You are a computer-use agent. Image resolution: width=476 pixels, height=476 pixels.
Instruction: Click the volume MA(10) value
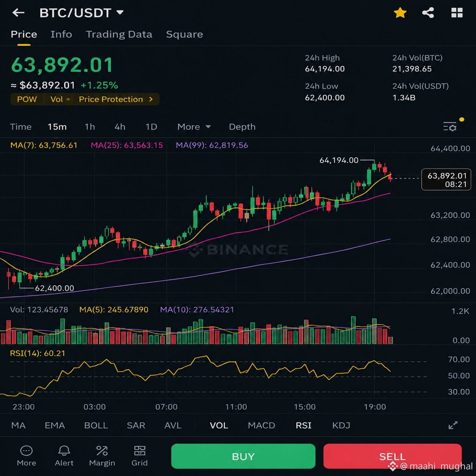pos(197,310)
